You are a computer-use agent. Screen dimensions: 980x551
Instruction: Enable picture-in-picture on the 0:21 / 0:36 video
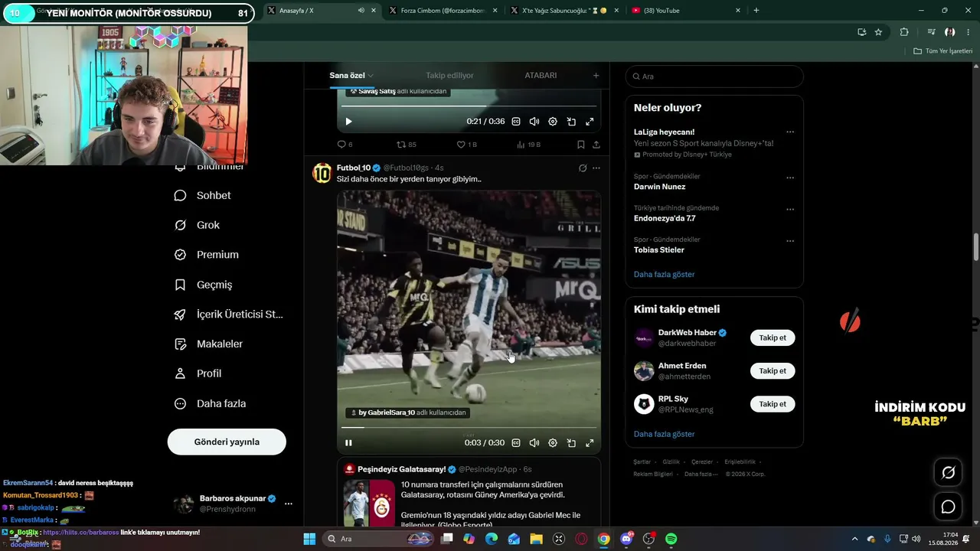571,122
